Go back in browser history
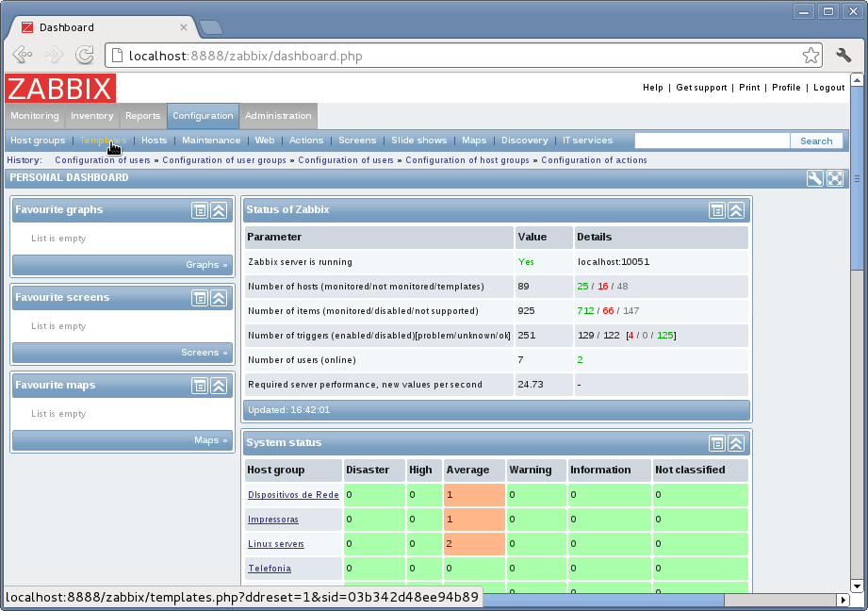 [23, 55]
